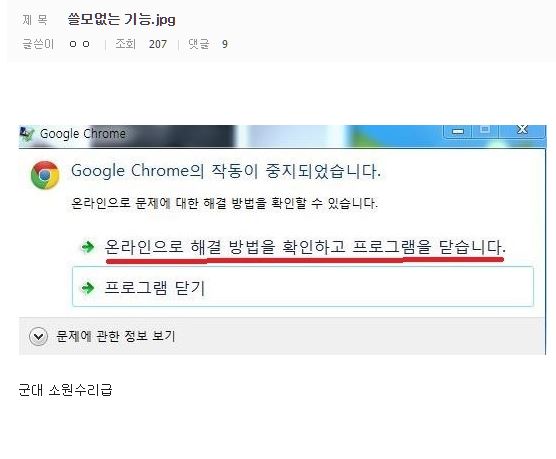Close the Google Chrome error dialog window
Viewport: 556px width, 459px height.
coord(522,130)
